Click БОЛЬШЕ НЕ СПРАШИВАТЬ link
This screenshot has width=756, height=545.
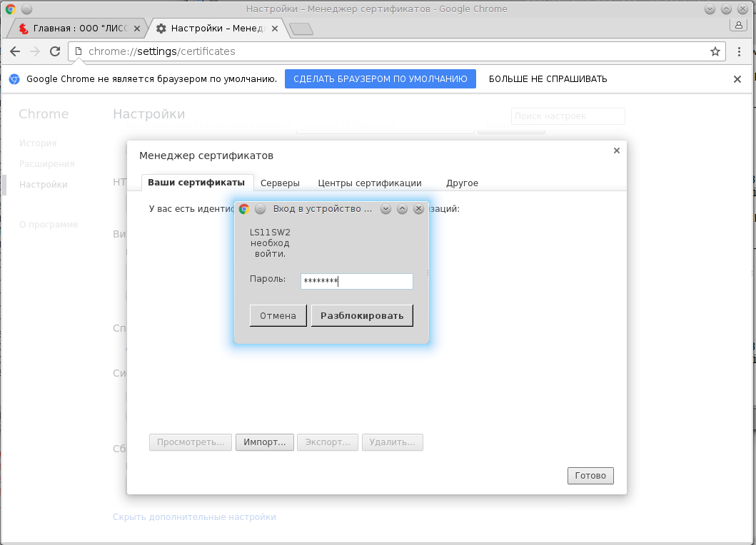point(548,79)
